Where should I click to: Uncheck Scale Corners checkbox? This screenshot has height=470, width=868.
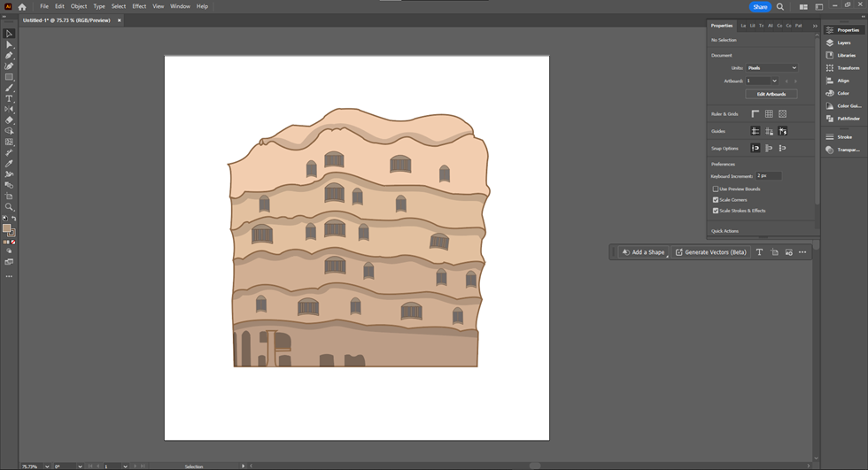tap(716, 200)
